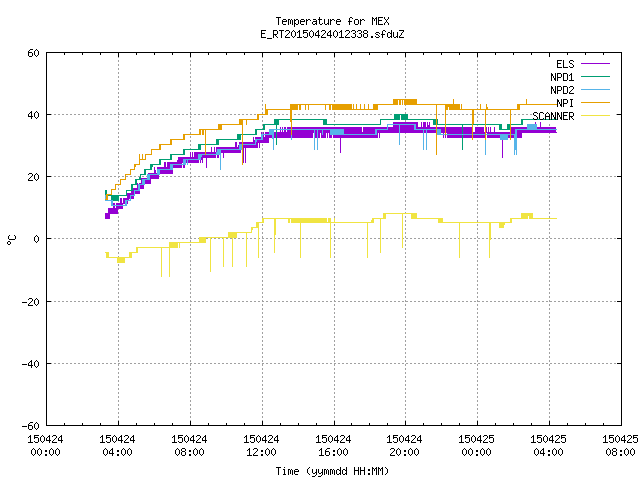Image resolution: width=640 pixels, height=480 pixels.
Task: Click the y-axis tick label 0
Action: 37,239
